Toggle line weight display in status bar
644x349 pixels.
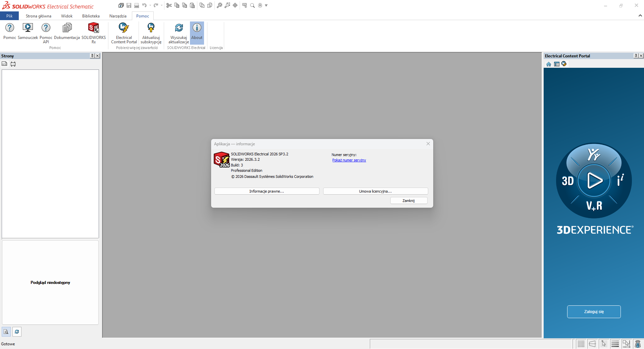click(615, 344)
